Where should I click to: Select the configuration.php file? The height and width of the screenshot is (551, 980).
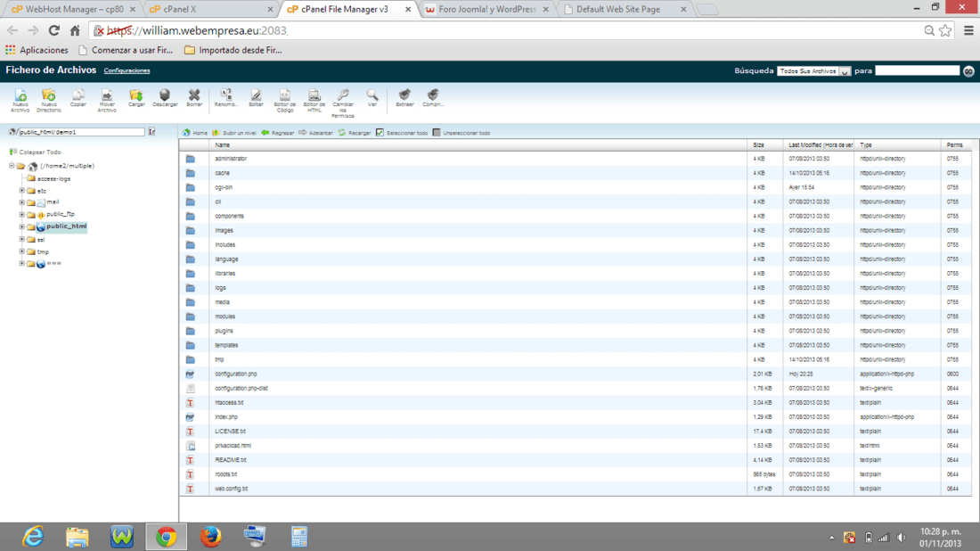click(x=235, y=374)
